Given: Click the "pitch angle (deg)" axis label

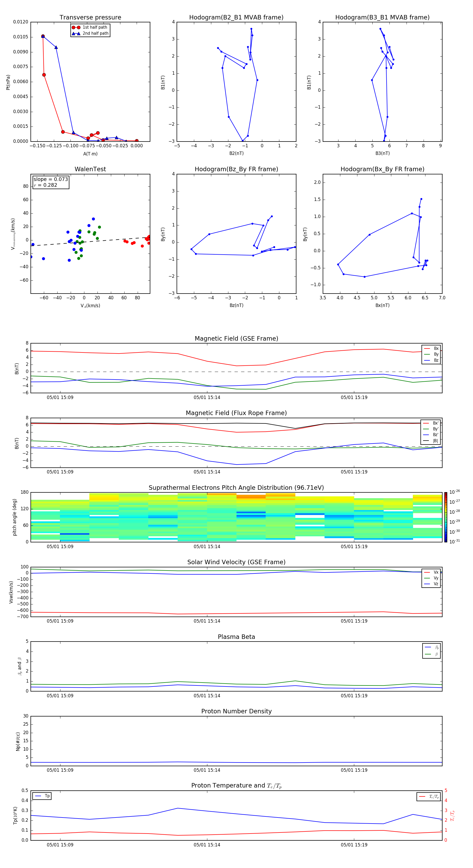Looking at the screenshot, I should point(14,517).
